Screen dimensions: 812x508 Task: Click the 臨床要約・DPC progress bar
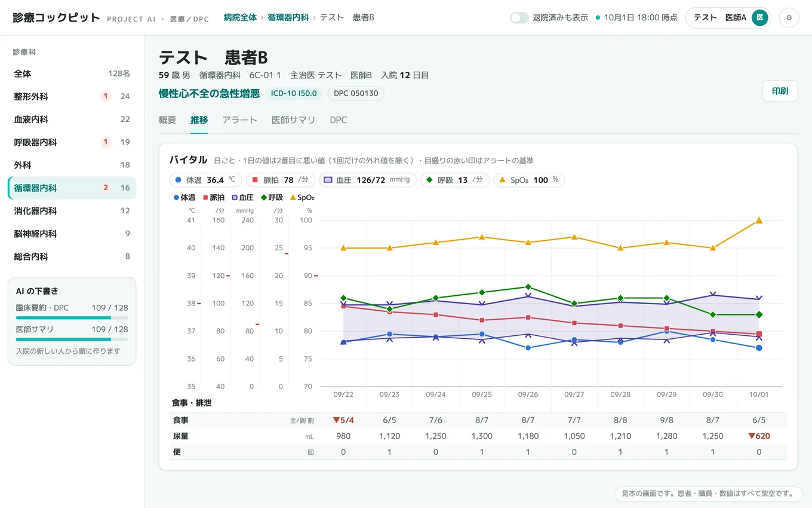72,318
